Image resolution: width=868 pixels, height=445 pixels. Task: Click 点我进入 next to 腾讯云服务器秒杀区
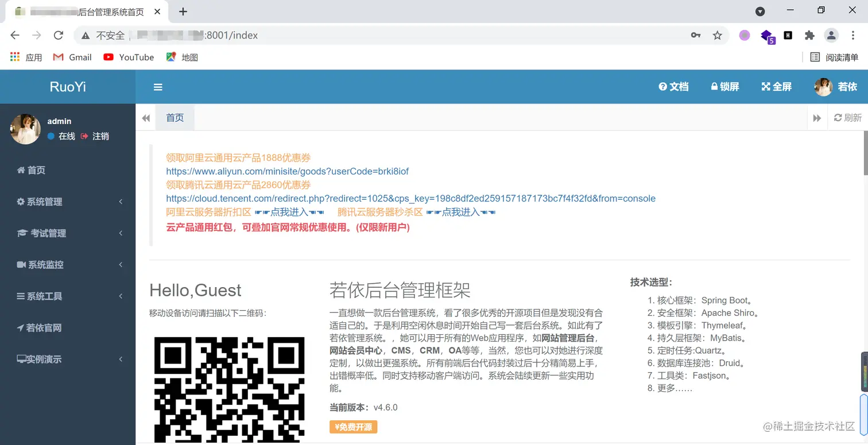460,212
